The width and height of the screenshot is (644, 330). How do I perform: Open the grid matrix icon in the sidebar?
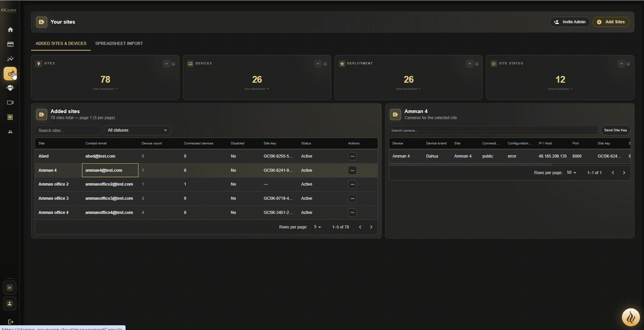10,117
